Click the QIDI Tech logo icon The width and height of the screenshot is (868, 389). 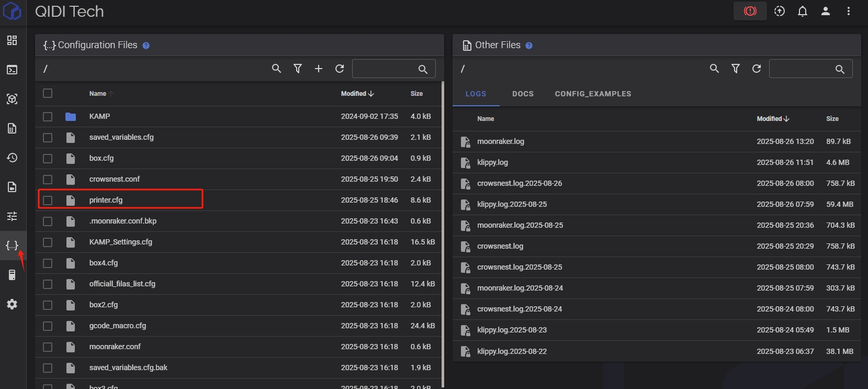12,11
